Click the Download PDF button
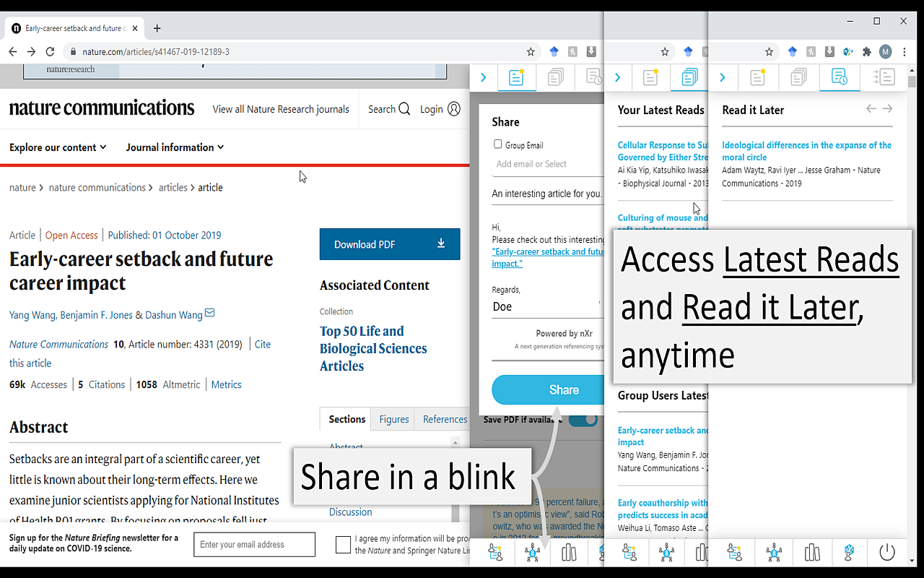 pyautogui.click(x=390, y=244)
